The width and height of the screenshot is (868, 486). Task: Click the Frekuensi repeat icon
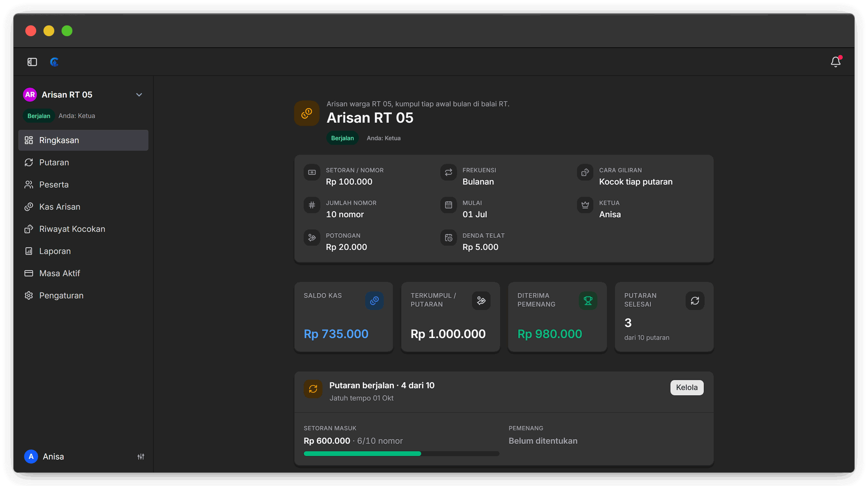click(448, 172)
